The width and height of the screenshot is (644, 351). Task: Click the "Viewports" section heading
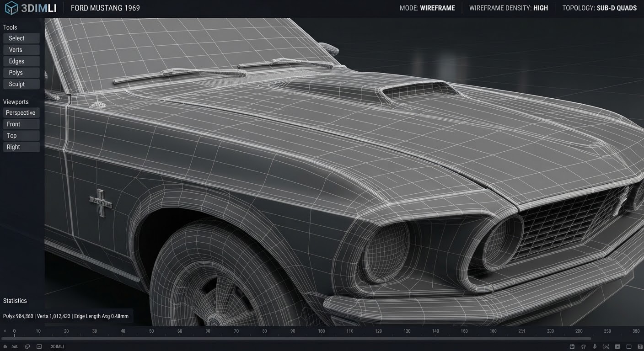point(16,102)
